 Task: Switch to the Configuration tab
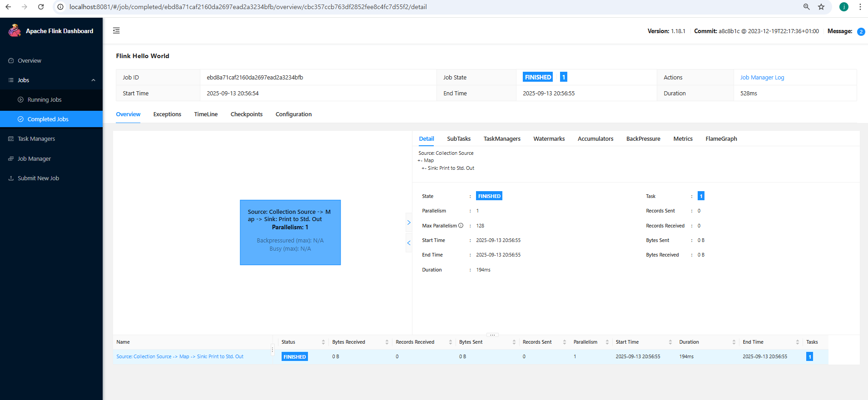pos(293,114)
